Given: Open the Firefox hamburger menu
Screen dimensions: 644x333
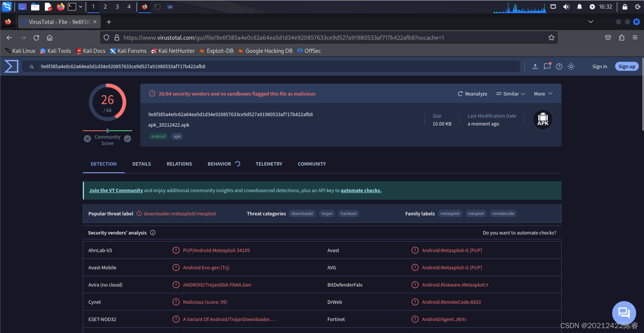Looking at the screenshot, I should [635, 37].
